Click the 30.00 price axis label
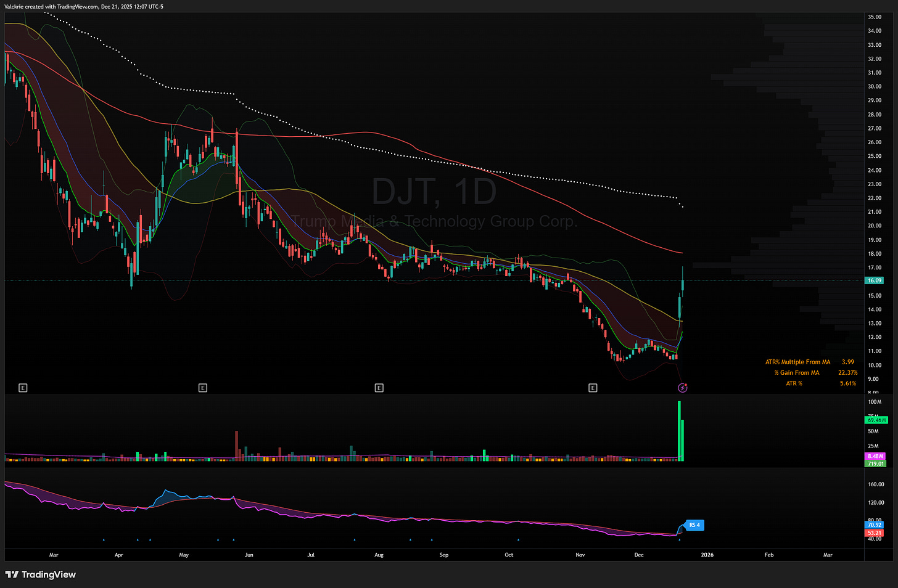The image size is (898, 588). 875,86
